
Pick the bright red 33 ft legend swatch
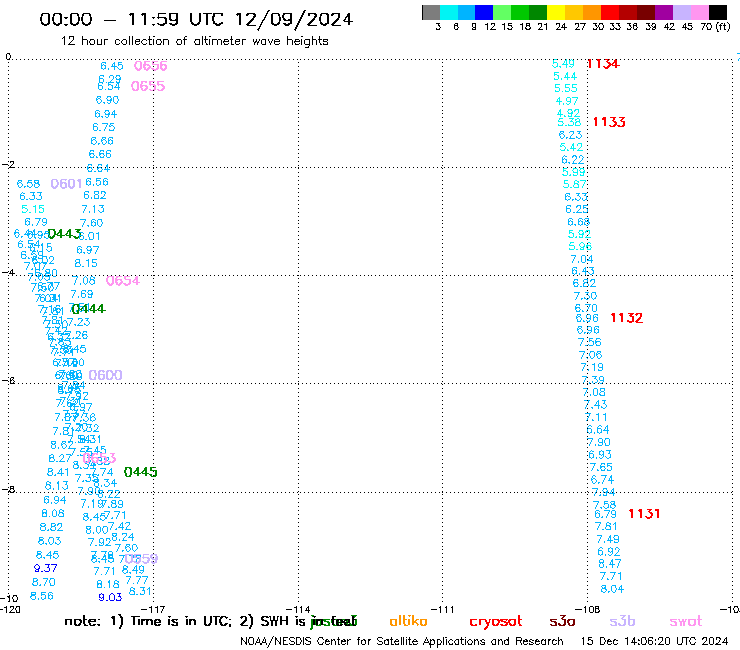(x=610, y=12)
